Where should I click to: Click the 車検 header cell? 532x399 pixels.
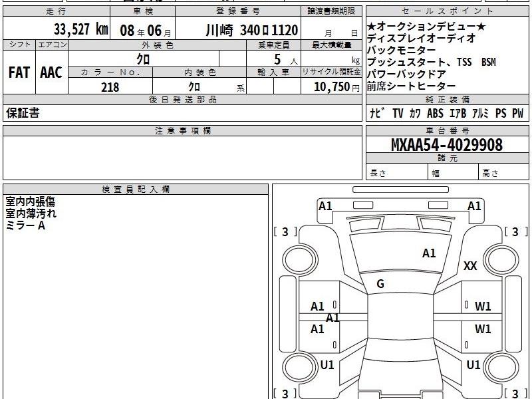[143, 11]
